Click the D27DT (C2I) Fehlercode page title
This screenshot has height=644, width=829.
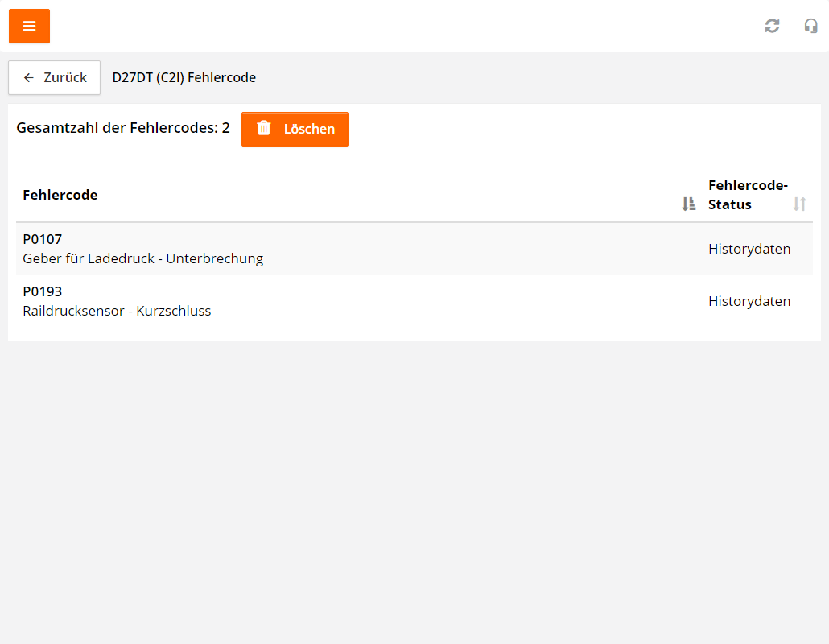(184, 78)
